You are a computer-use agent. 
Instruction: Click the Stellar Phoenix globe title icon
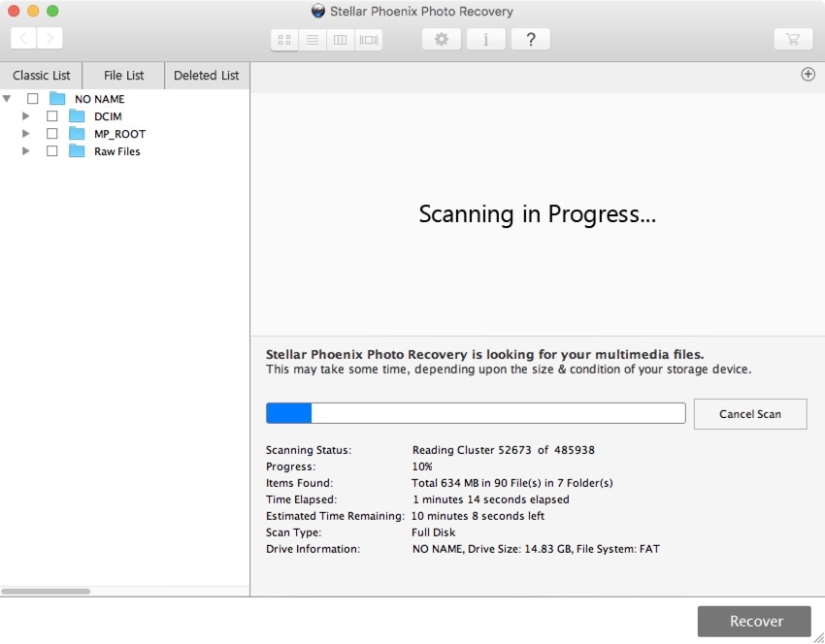(317, 11)
